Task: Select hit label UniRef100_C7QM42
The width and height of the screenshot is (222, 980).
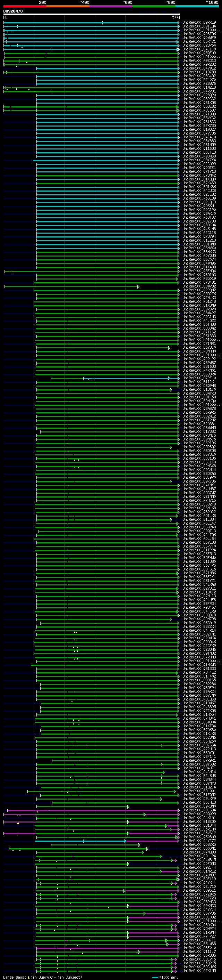Action: click(199, 175)
